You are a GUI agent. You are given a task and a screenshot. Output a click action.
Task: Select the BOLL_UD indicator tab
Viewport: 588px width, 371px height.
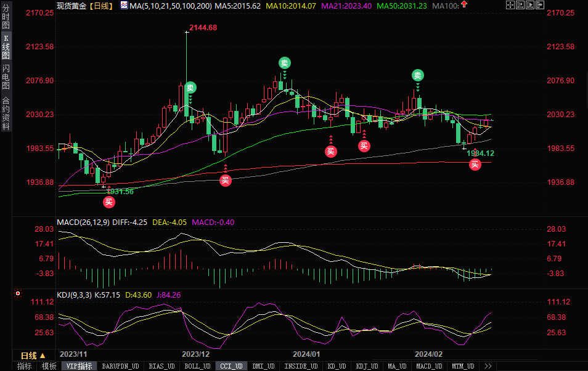(197, 366)
